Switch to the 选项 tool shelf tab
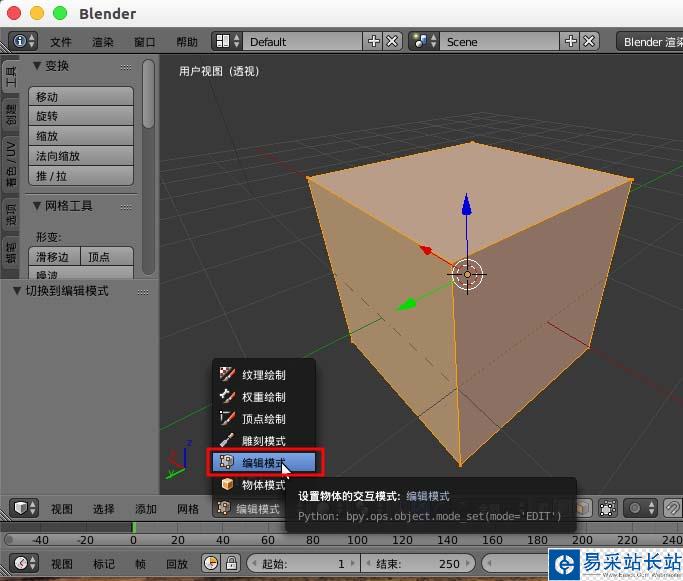 coord(10,214)
